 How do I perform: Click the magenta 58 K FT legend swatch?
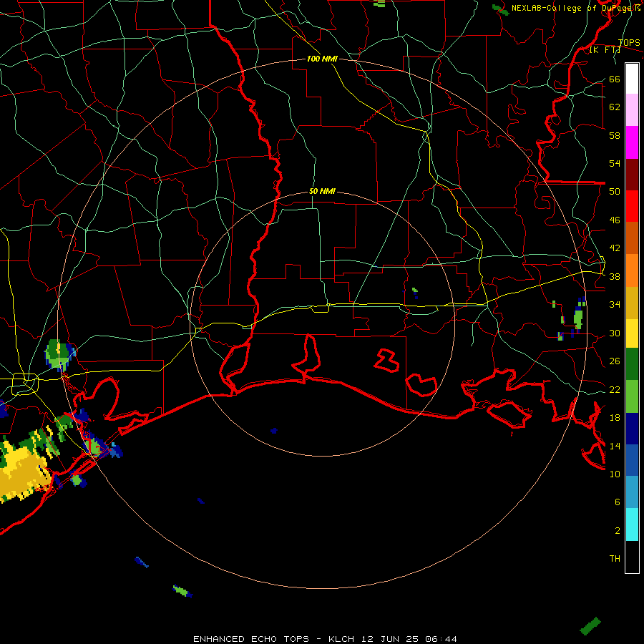[x=632, y=142]
